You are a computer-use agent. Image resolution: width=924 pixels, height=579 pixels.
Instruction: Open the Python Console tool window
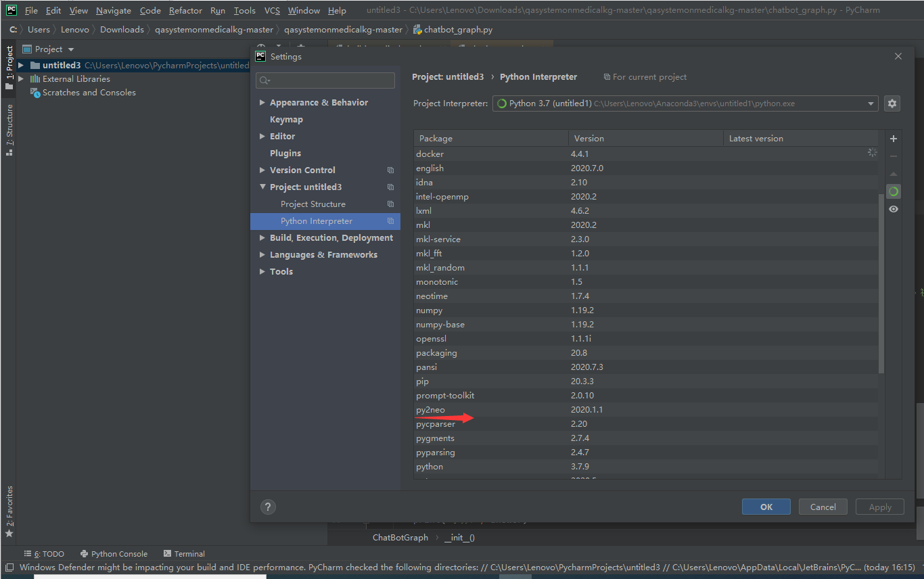coord(113,554)
